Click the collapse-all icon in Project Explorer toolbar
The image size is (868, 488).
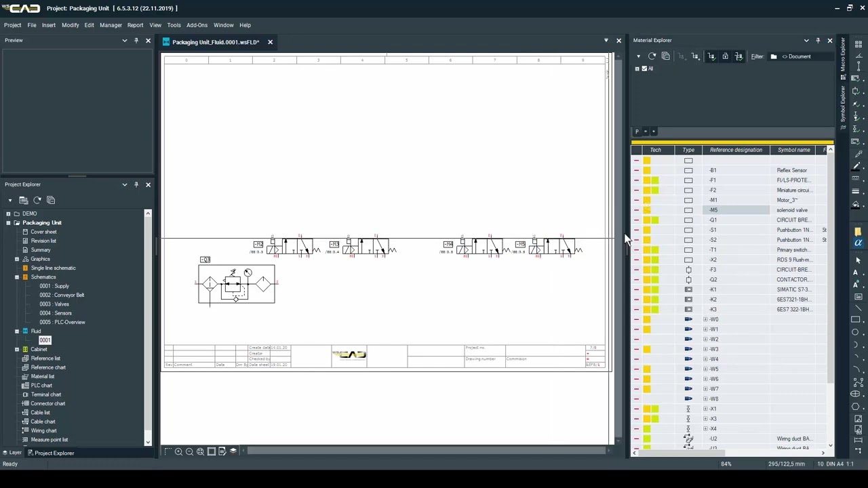click(51, 200)
